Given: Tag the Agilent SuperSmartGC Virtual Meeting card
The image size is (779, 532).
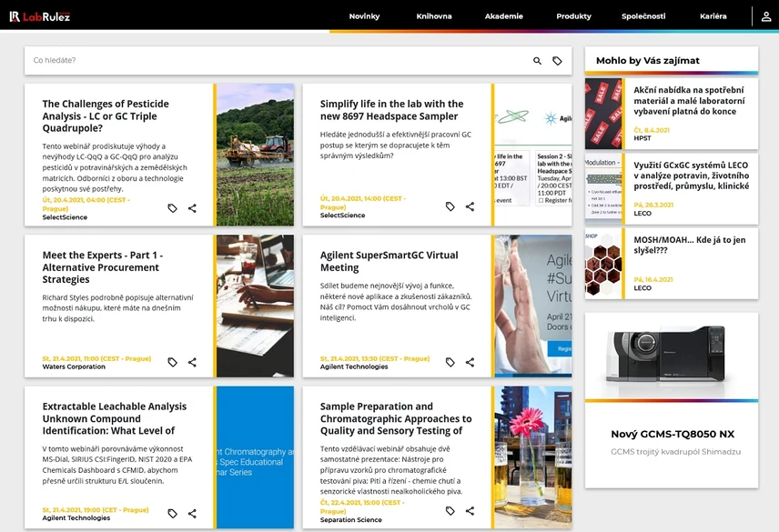Looking at the screenshot, I should tap(450, 362).
